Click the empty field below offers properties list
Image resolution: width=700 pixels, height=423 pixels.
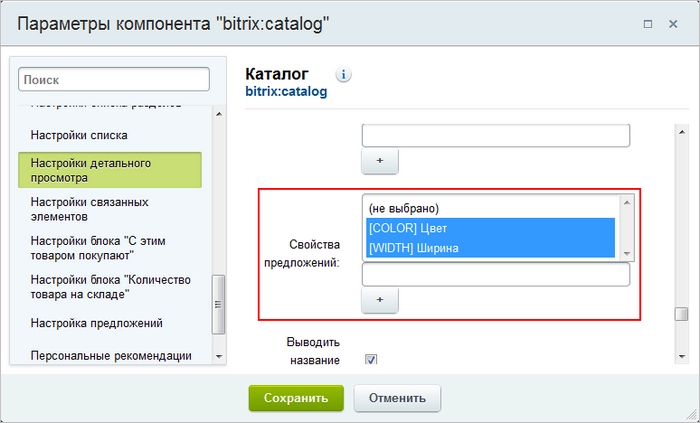coord(496,274)
